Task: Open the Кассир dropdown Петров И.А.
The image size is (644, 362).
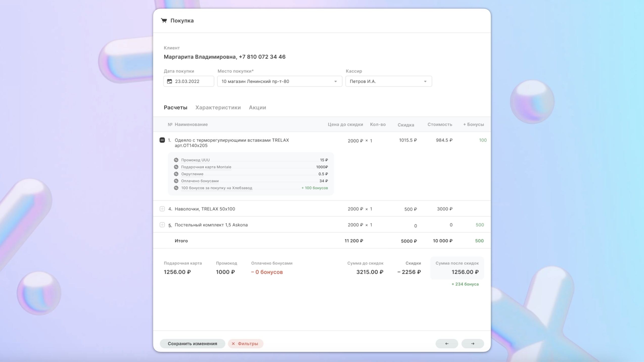Action: tap(388, 81)
